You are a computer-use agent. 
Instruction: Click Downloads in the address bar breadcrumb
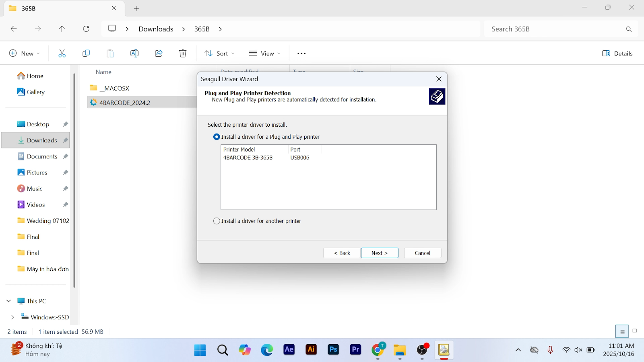(x=156, y=29)
